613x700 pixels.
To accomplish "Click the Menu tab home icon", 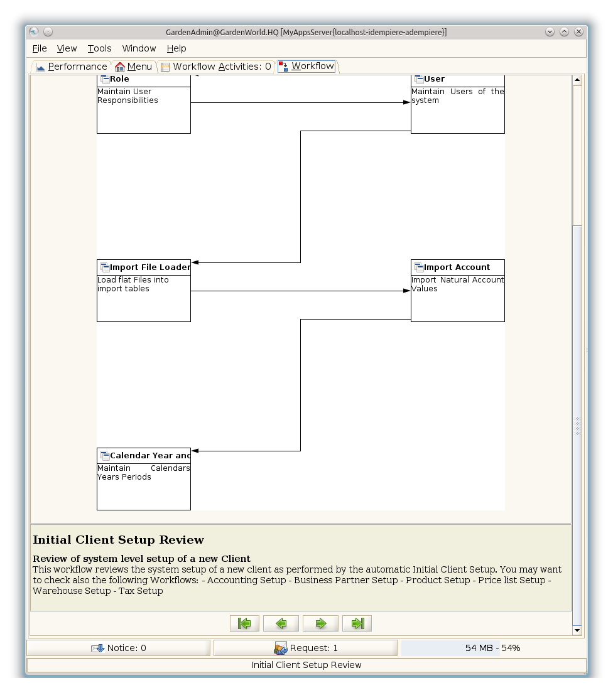I will point(120,67).
